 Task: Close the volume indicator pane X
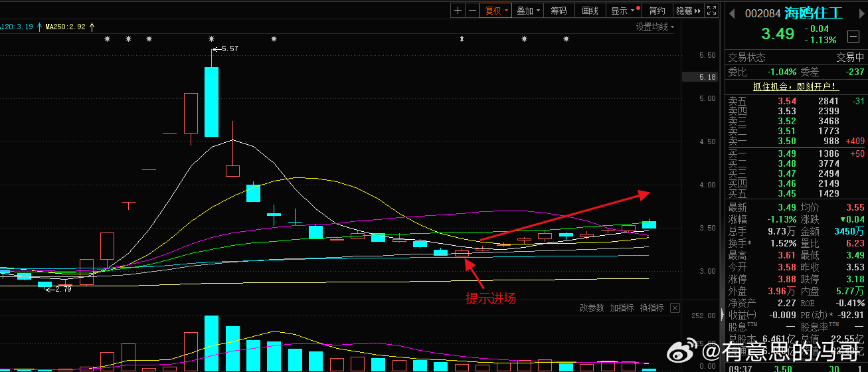pos(675,308)
